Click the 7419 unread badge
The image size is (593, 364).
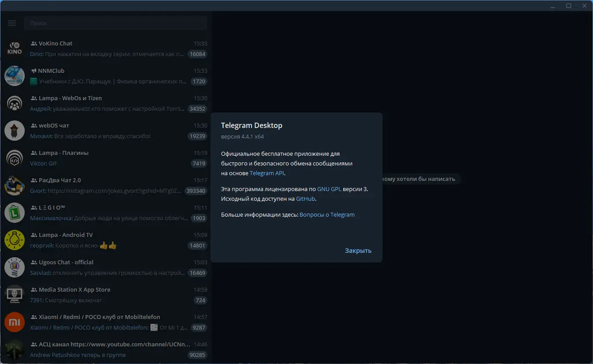coord(199,164)
